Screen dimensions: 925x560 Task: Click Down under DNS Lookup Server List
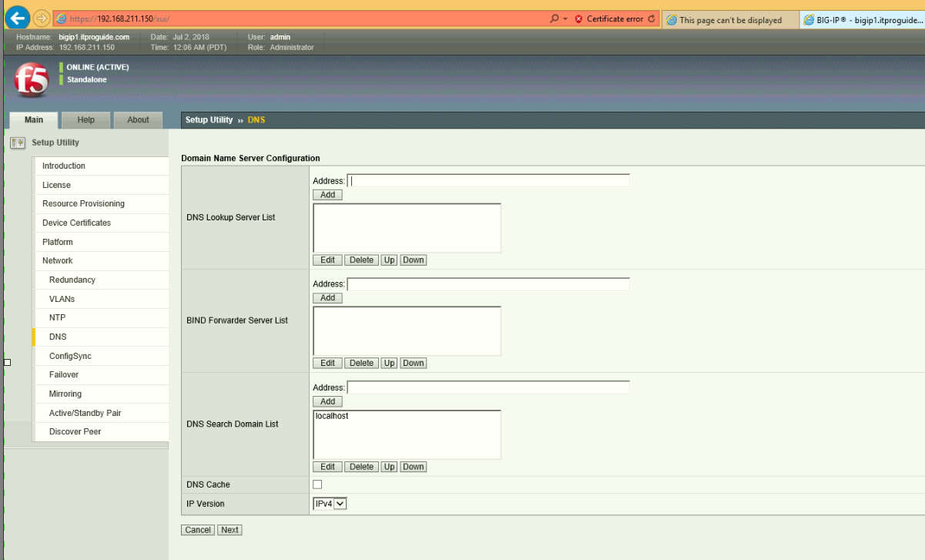tap(413, 260)
